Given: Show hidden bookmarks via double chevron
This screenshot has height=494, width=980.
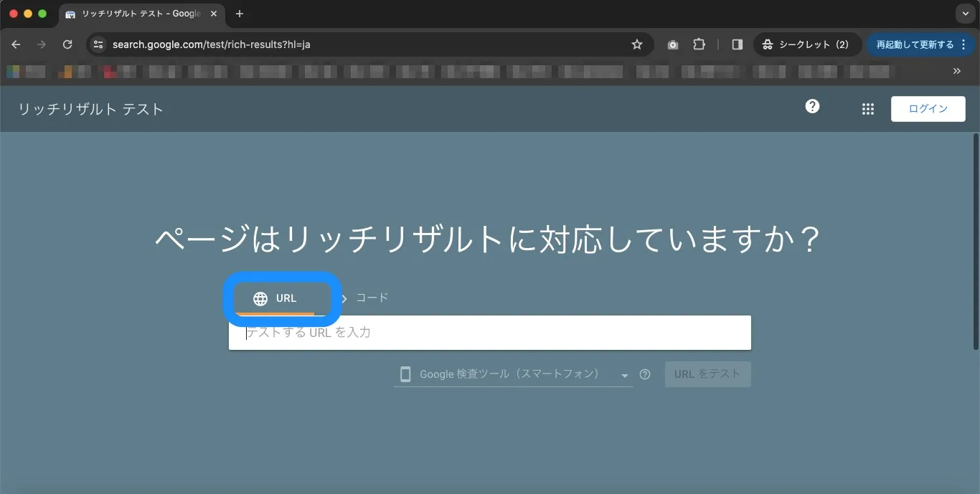Looking at the screenshot, I should click(x=956, y=71).
